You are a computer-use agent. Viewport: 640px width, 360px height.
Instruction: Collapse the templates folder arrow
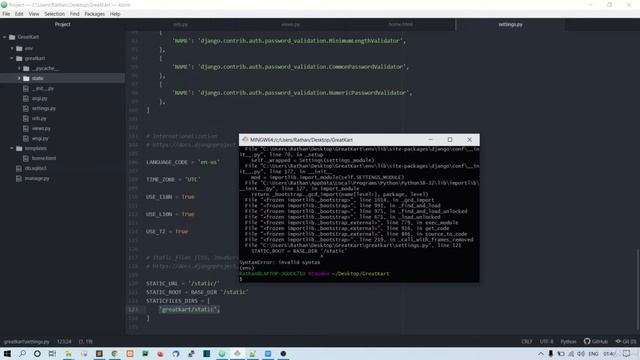coord(12,148)
